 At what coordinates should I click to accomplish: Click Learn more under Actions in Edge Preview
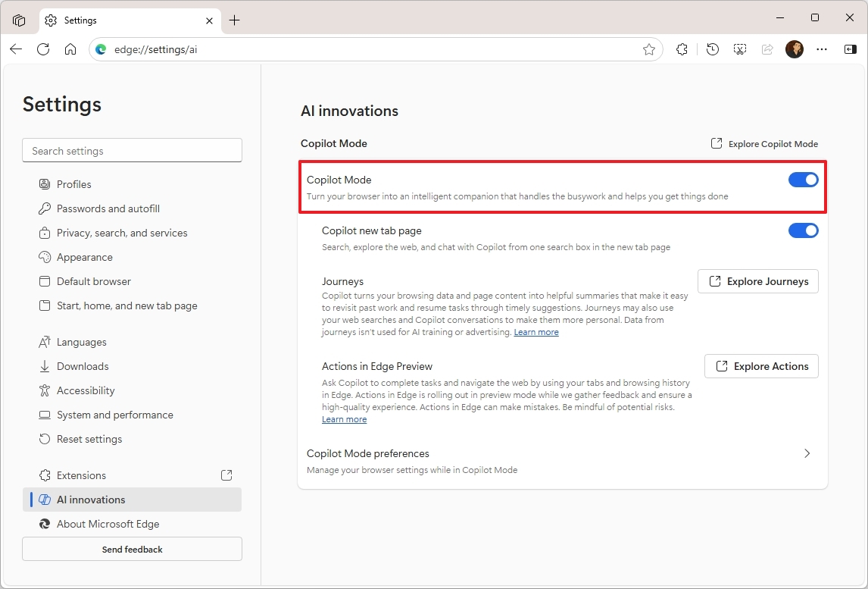click(x=344, y=418)
